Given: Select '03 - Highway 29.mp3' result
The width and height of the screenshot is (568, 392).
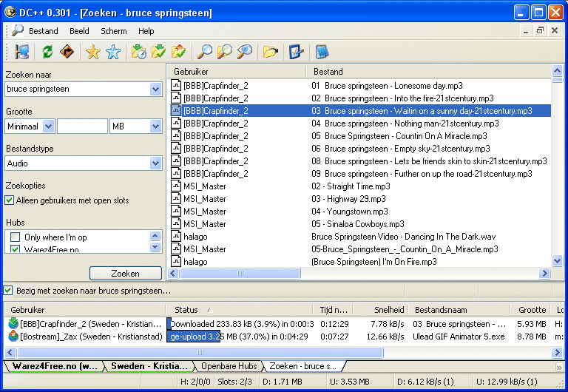Looking at the screenshot, I should 361,198.
